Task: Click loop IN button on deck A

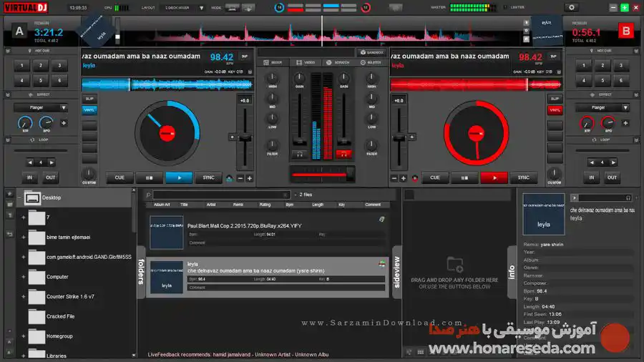Action: (29, 177)
